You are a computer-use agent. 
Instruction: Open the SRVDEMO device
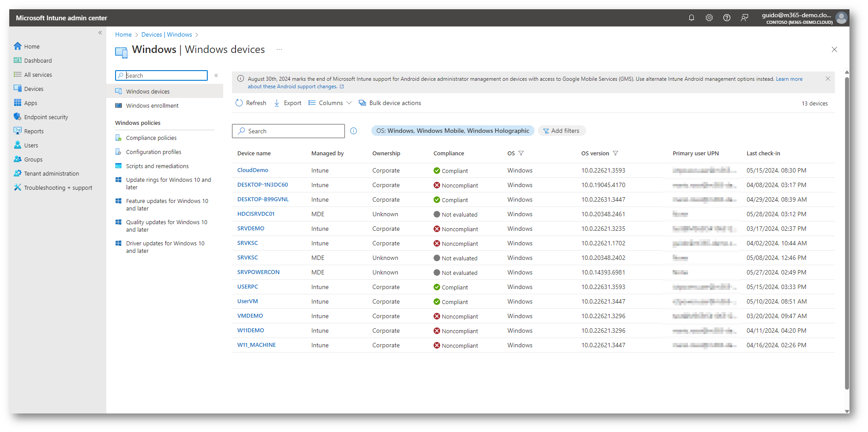tap(251, 228)
